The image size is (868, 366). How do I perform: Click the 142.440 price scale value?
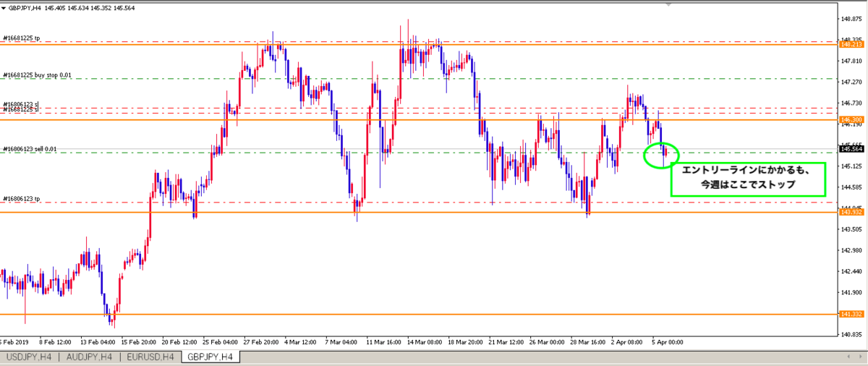[851, 271]
